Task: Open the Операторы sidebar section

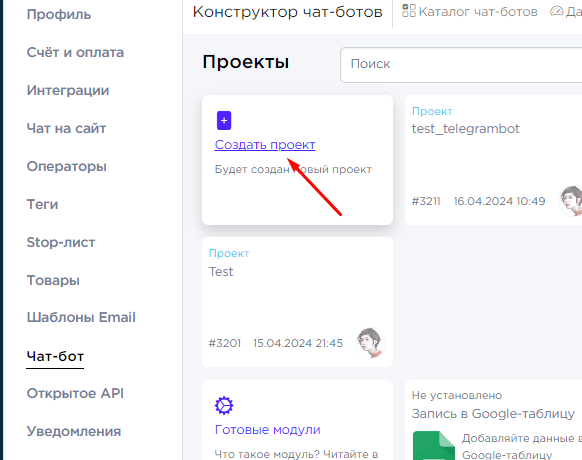Action: pos(66,166)
